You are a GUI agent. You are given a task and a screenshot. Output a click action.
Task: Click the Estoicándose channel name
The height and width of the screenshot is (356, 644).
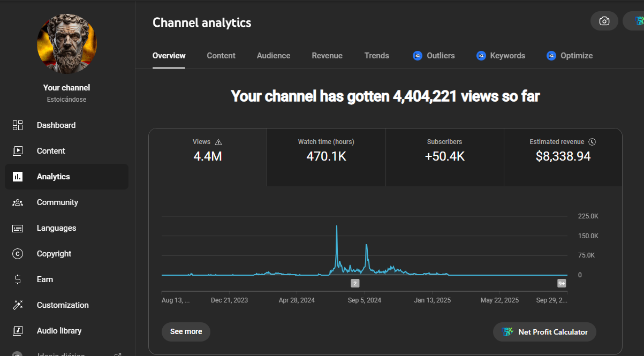(67, 100)
